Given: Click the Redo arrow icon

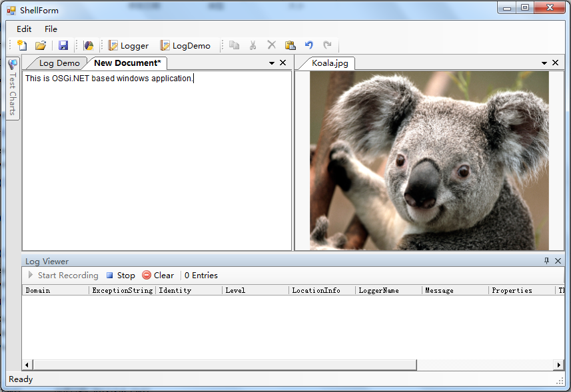Looking at the screenshot, I should [x=326, y=45].
